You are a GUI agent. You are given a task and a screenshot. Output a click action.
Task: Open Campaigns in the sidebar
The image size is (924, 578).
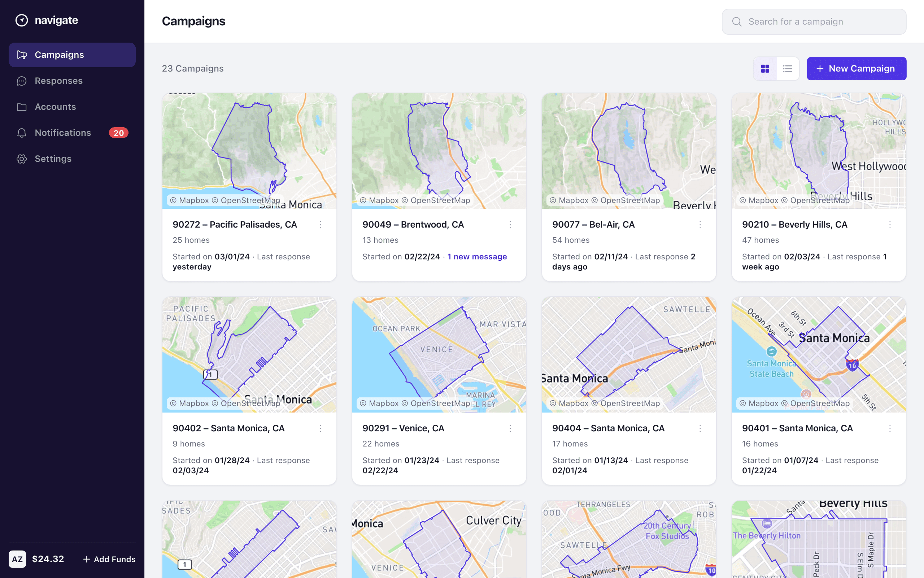click(72, 55)
